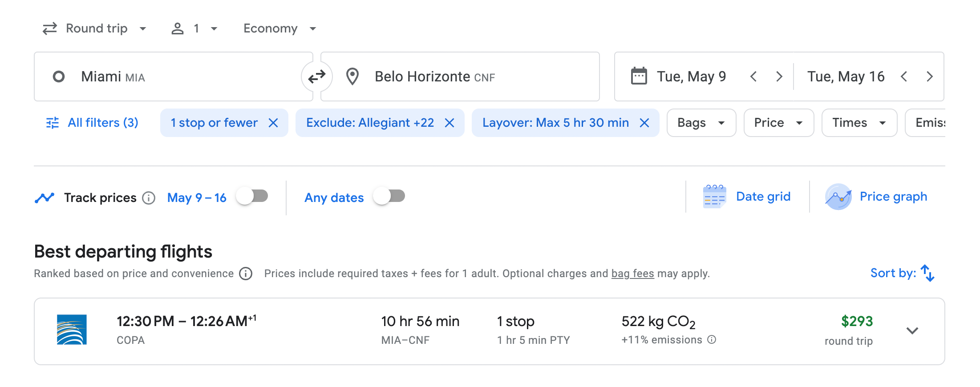This screenshot has height=387, width=980.
Task: Go to previous return date
Action: tap(904, 77)
